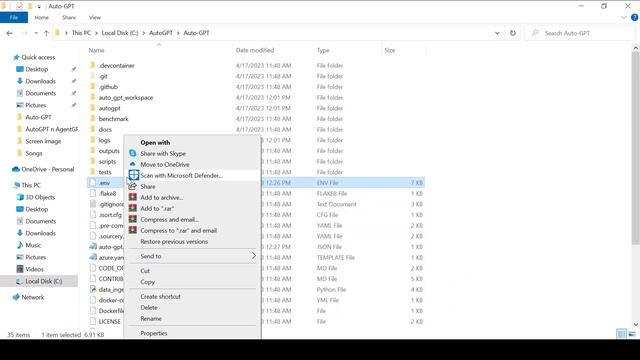Select the .devcontainer folder
This screenshot has width=640, height=360.
(116, 65)
